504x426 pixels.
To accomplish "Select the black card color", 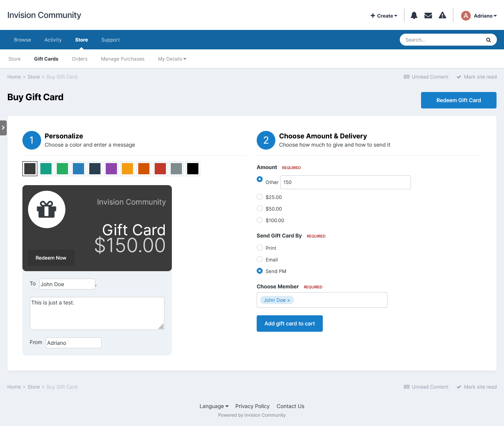I will click(x=193, y=169).
